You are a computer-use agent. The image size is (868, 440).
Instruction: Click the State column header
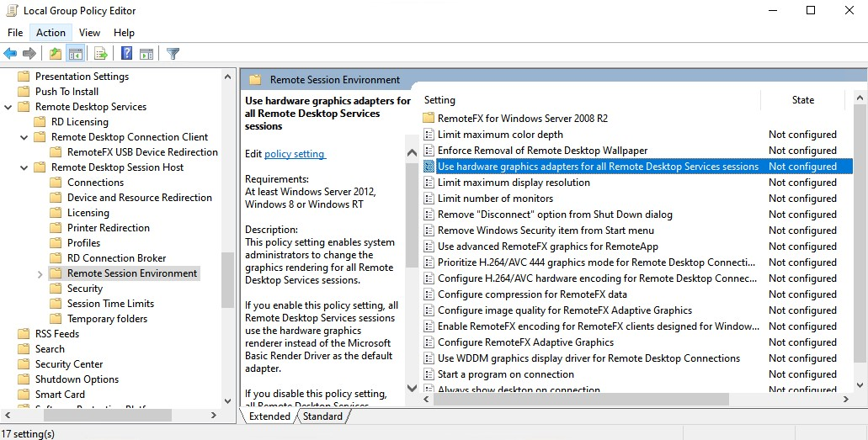[802, 100]
